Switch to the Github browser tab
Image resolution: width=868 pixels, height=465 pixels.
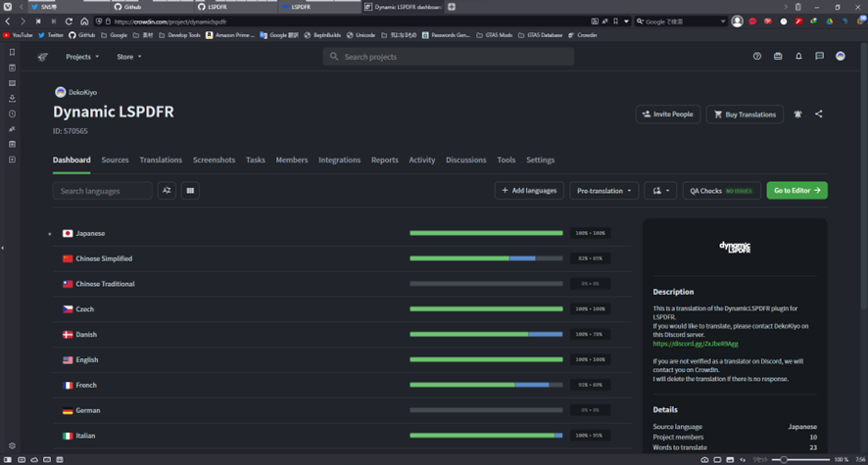point(151,7)
